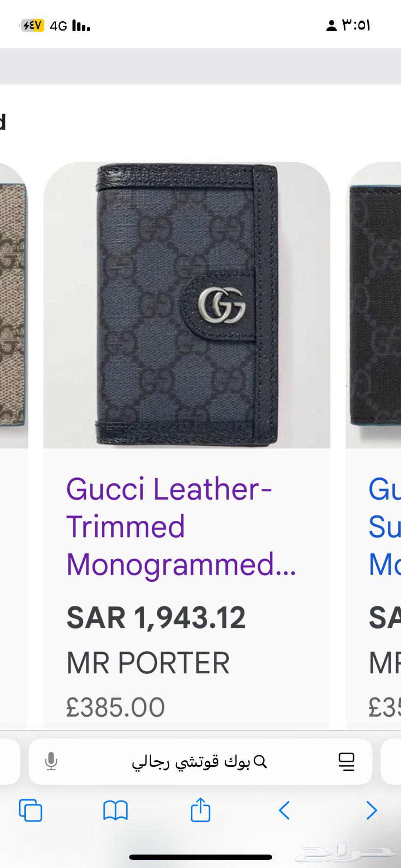Open the Gucci Leather-Trimmed Monogrammed link
Viewport: 401px width, 868px height.
tap(181, 527)
